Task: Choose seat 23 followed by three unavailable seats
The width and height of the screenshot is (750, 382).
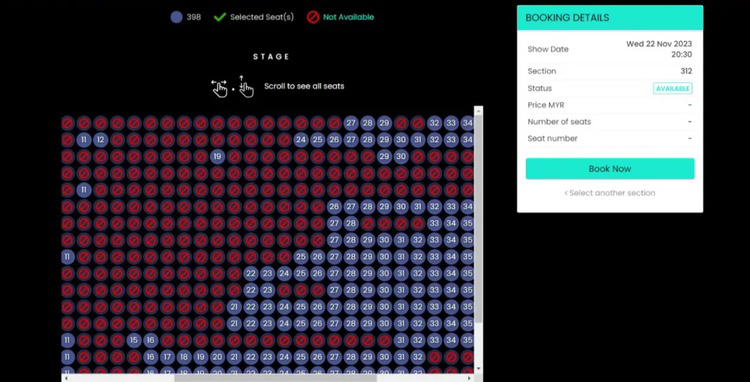Action: [x=267, y=290]
